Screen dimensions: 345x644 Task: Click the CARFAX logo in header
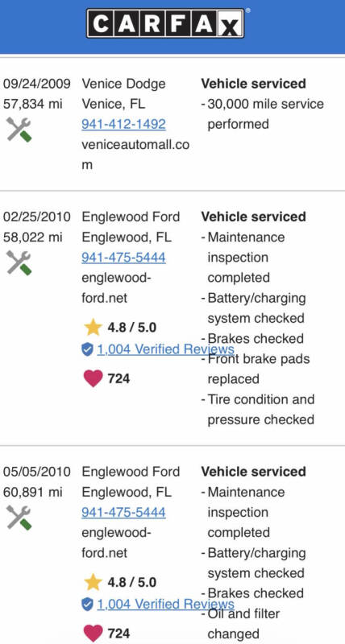pyautogui.click(x=165, y=23)
